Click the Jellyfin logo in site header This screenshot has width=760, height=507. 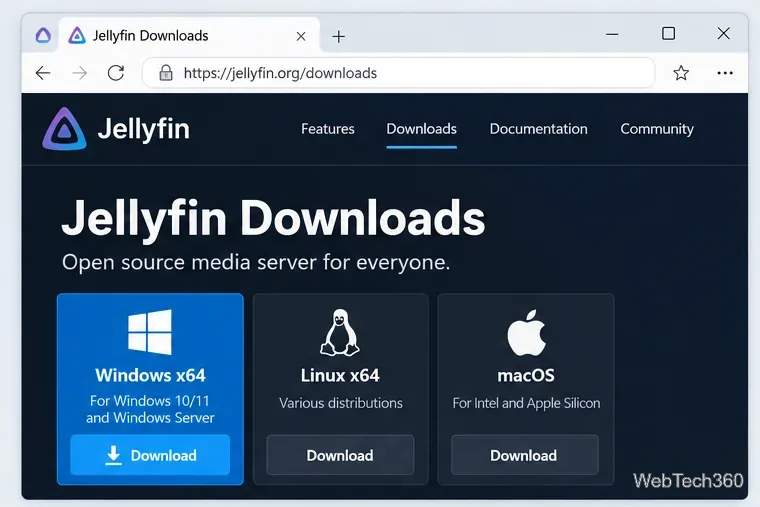point(64,129)
